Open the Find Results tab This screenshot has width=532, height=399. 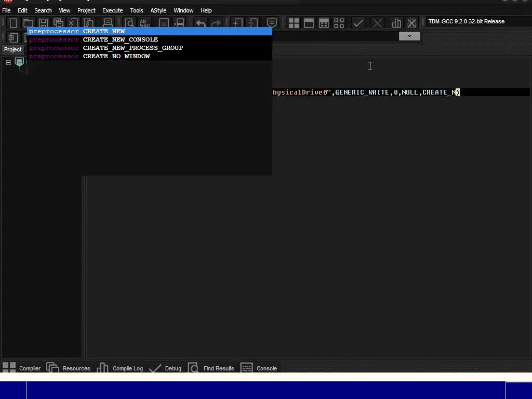tap(211, 368)
